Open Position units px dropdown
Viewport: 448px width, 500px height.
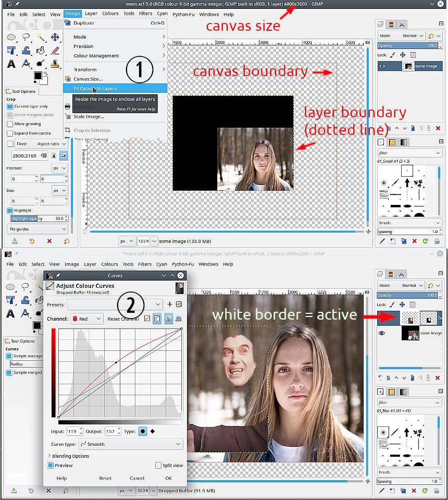pos(59,168)
